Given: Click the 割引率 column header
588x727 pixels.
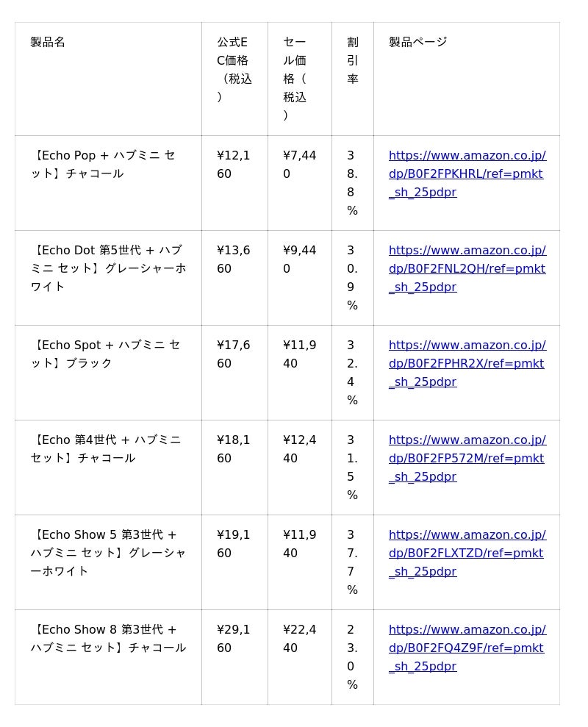Looking at the screenshot, I should point(353,60).
